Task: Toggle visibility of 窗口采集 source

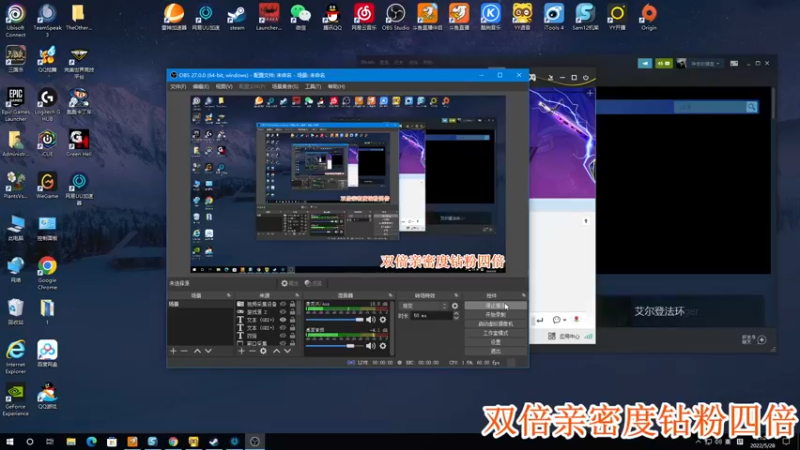Action: (x=283, y=343)
